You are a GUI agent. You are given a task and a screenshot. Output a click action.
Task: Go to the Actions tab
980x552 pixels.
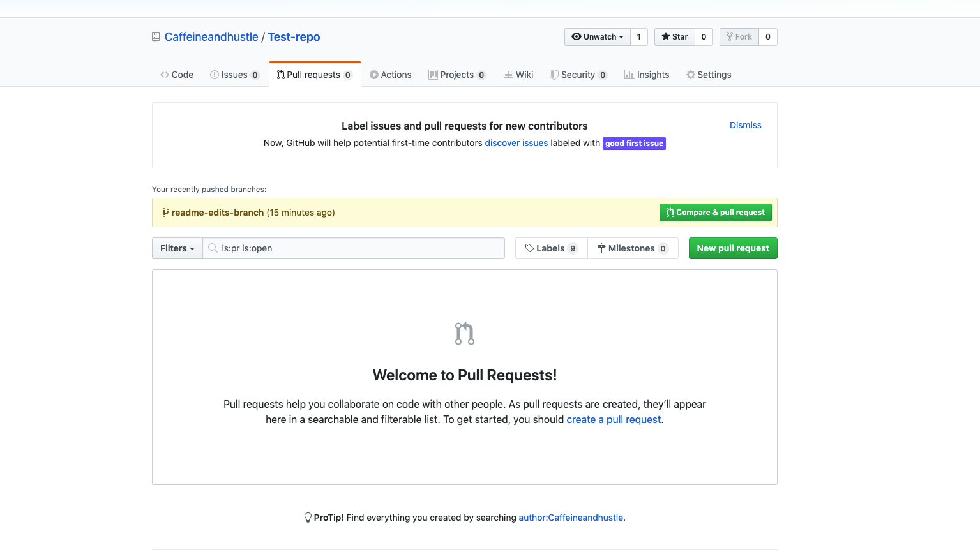click(391, 75)
